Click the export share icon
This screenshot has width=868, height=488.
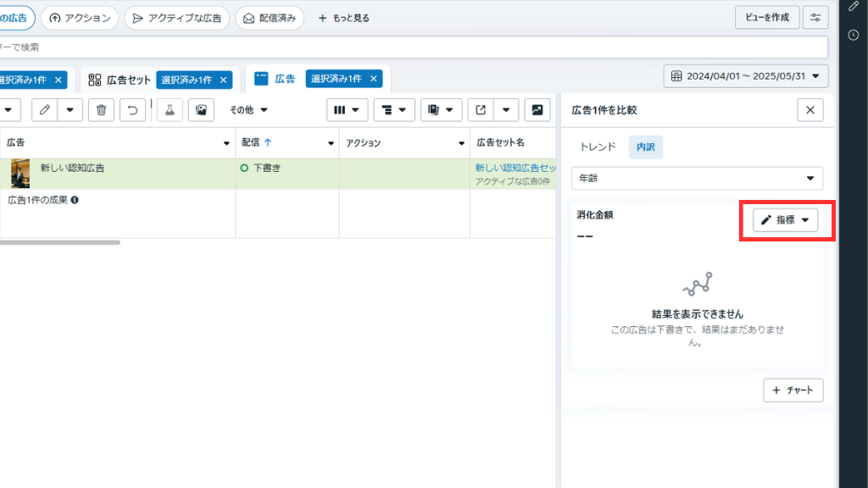point(481,109)
